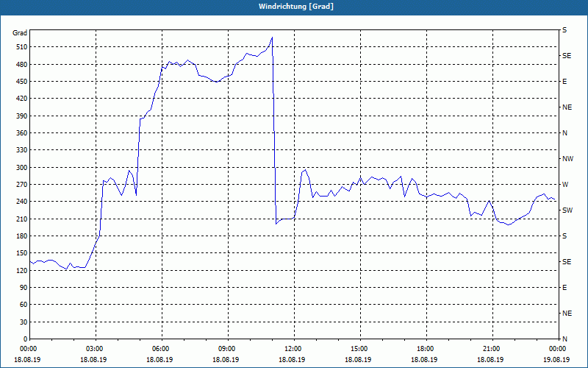Pick the 15:00 x-axis time label
Screen dimensions: 588x368
(360, 348)
